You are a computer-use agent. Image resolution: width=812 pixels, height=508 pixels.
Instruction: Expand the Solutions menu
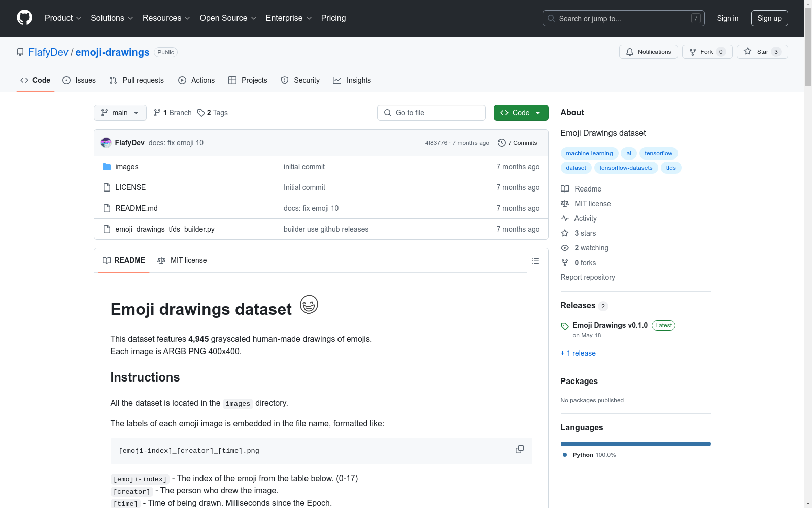(x=112, y=18)
